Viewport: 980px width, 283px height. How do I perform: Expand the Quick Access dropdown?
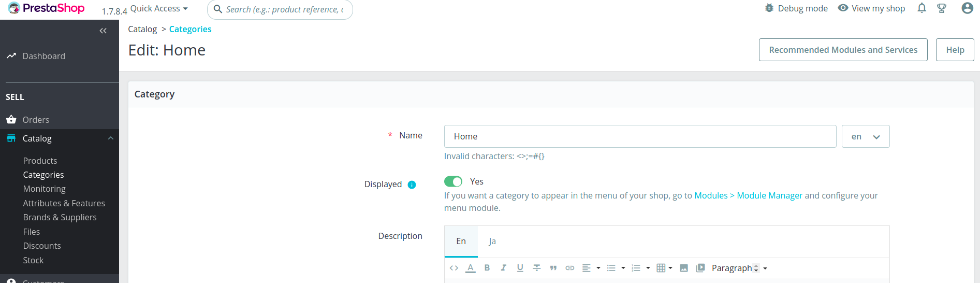tap(159, 9)
